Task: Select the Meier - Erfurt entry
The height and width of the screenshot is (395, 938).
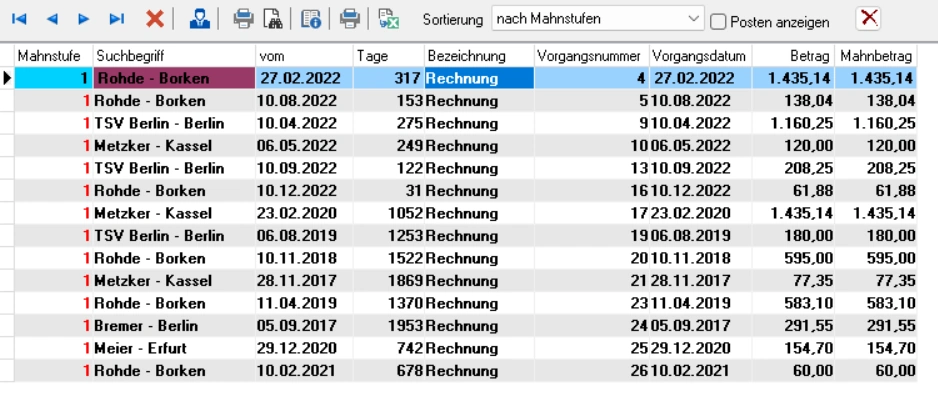Action: tap(141, 348)
